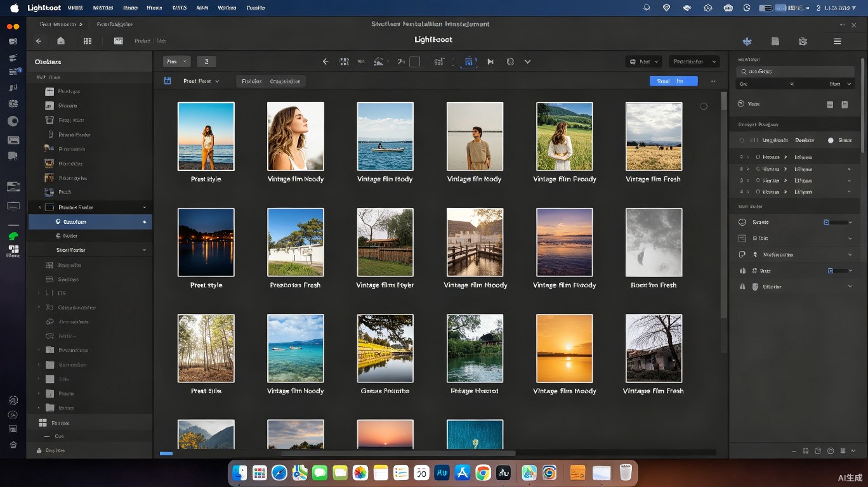Adjust the upper dark slider in right panel
Viewport: 868px width, 487px height.
click(x=839, y=223)
